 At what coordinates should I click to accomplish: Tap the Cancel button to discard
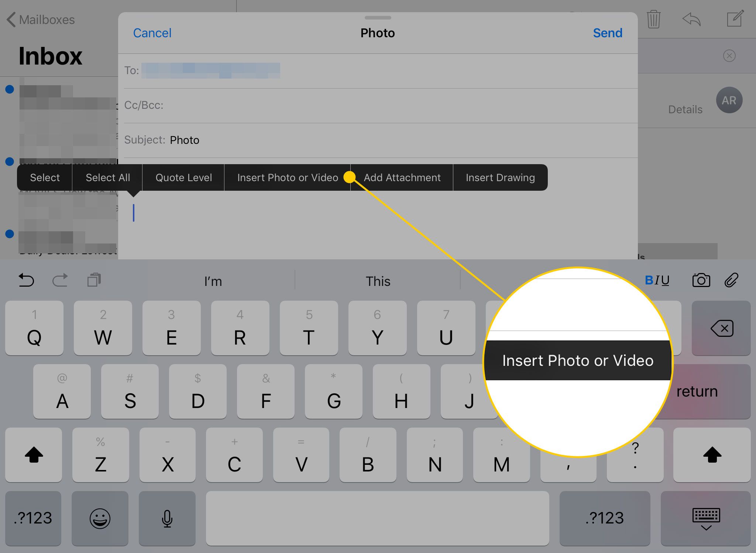point(151,34)
